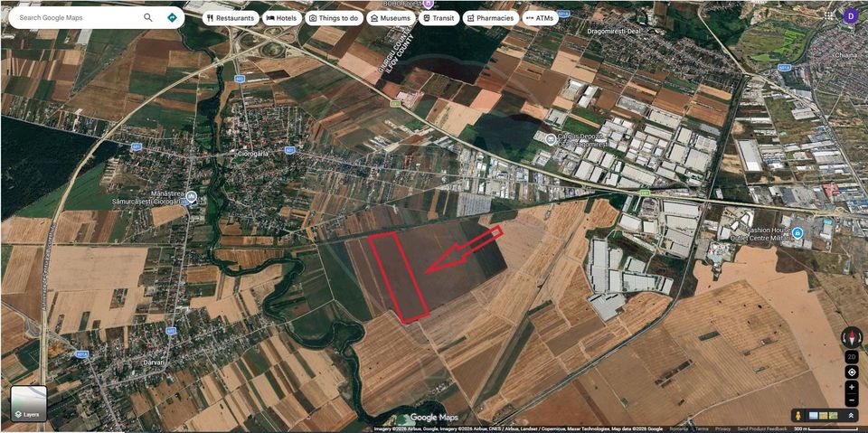Click the compass to reset north
Viewport: 868px width, 433px height.
[852, 337]
